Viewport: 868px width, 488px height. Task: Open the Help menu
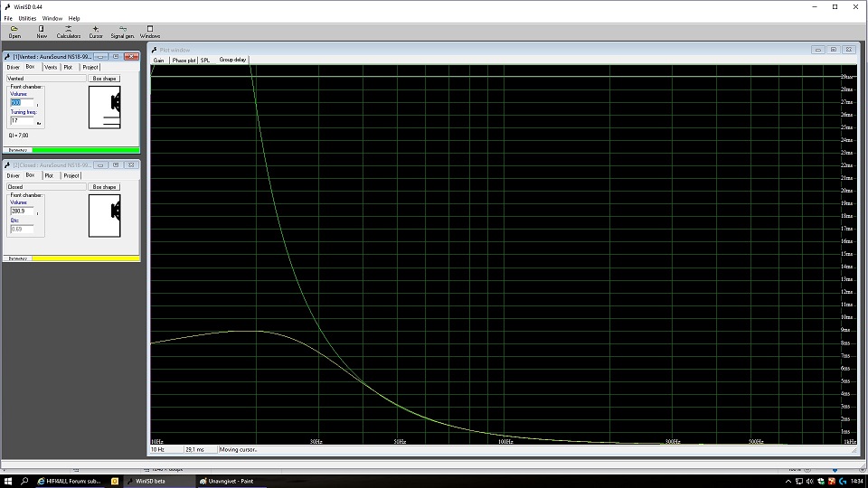(73, 18)
